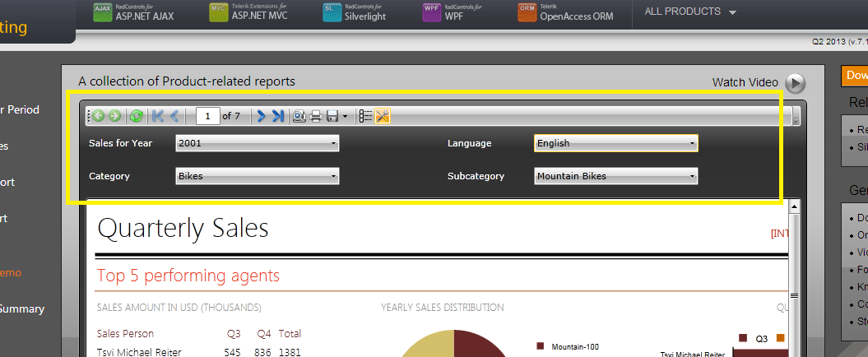Click the Tsvi Michael Reiter table row name
The width and height of the screenshot is (868, 357).
(139, 353)
